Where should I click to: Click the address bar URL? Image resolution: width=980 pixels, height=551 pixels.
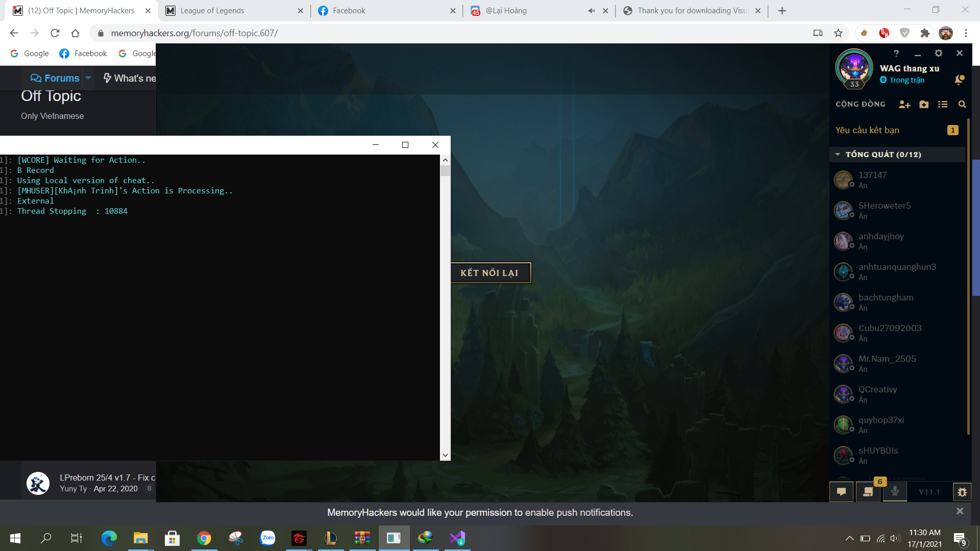pyautogui.click(x=194, y=33)
